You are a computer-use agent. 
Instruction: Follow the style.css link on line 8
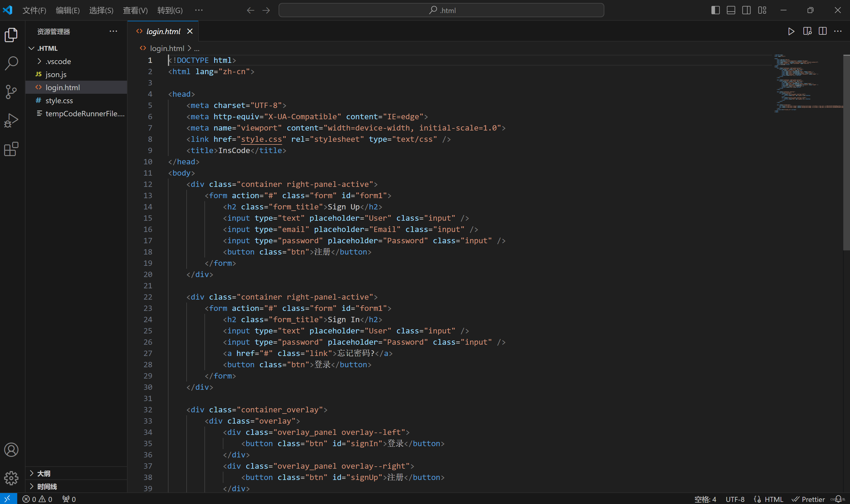tap(261, 139)
